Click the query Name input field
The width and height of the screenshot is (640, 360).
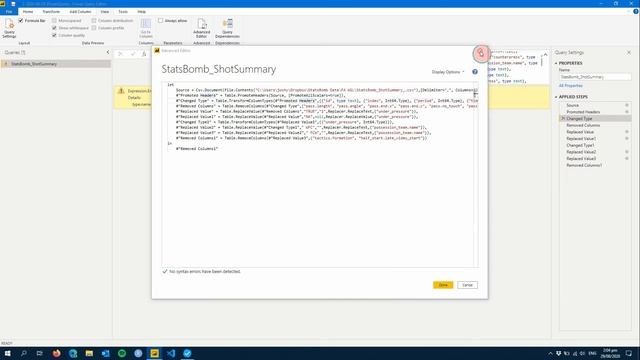click(x=595, y=77)
